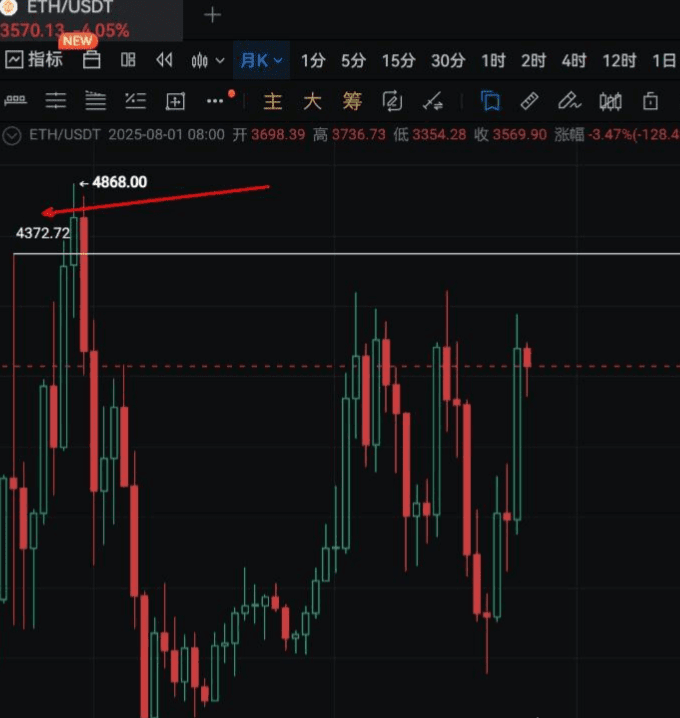Screen dimensions: 680x718
Task: Click the 收 3569.90 close value
Action: coord(510,135)
